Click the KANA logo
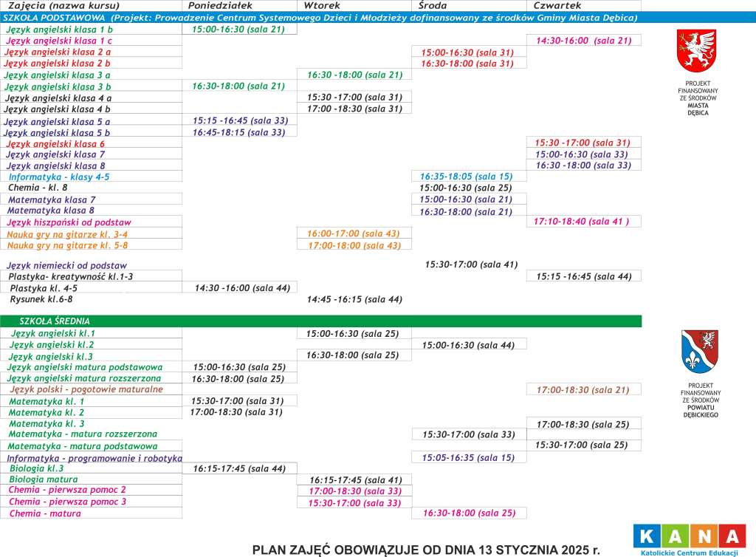Viewport: 756px width, 557px height. pos(690,536)
